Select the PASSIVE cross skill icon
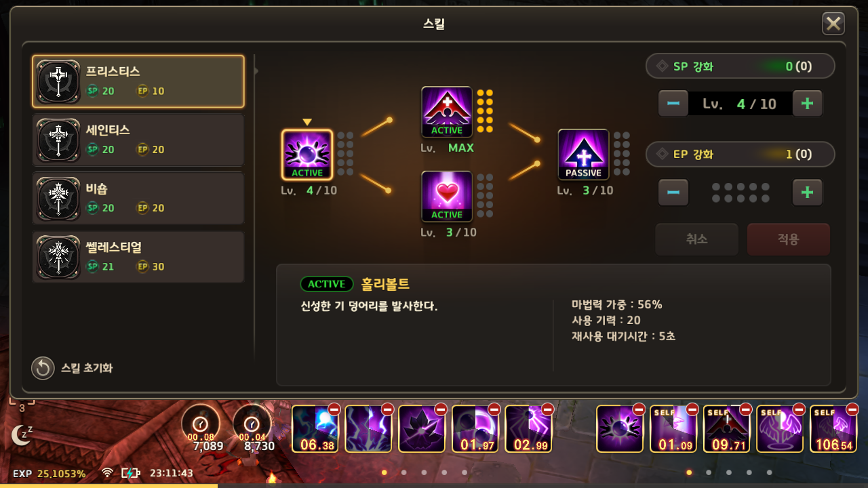868x488 pixels. (583, 155)
